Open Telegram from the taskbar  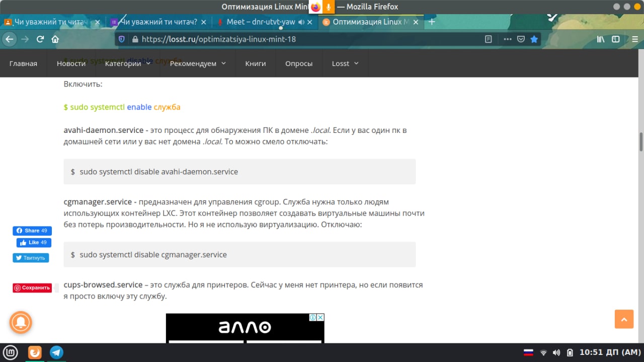click(x=56, y=352)
